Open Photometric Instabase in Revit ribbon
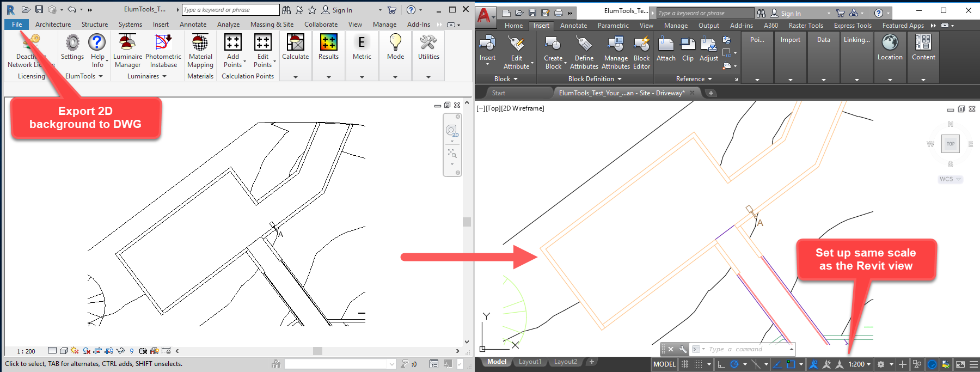Image resolution: width=980 pixels, height=372 pixels. click(163, 51)
